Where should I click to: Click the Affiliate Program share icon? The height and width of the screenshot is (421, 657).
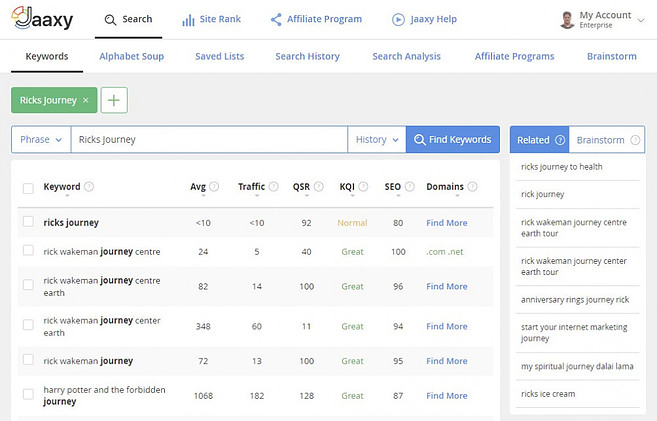point(276,19)
